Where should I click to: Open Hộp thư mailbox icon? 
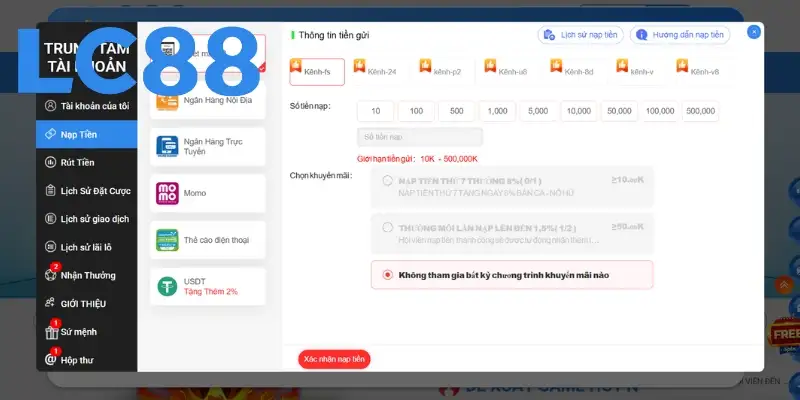(x=50, y=359)
